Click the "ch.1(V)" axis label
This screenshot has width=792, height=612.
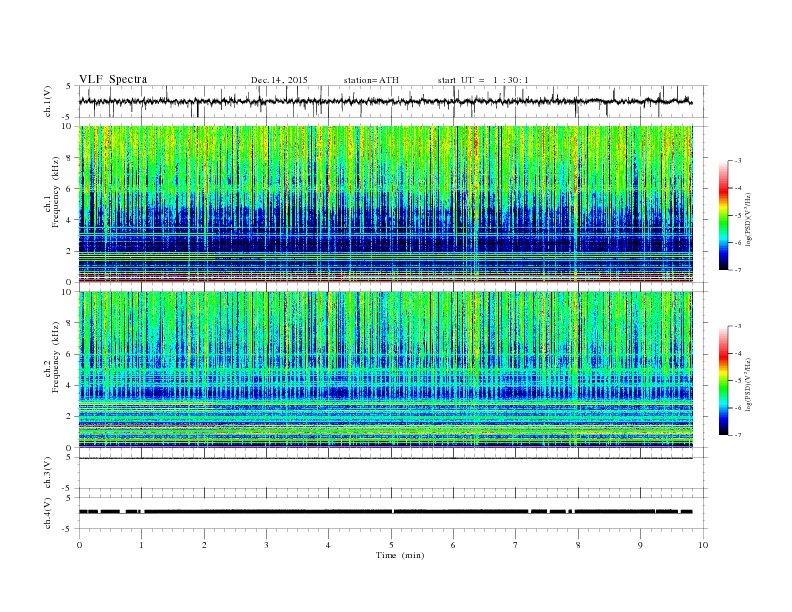tap(48, 102)
